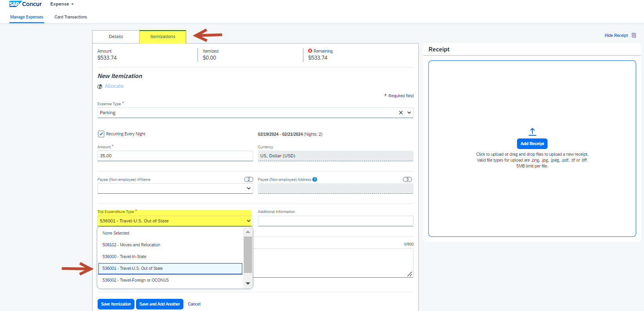Open Payee Address help tooltip icon
This screenshot has width=644, height=311.
coord(315,180)
